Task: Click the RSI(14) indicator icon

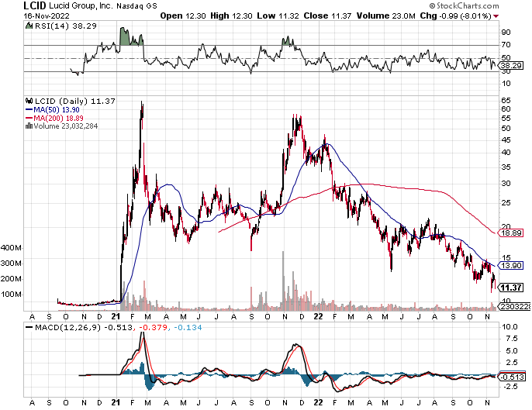Action: point(29,26)
